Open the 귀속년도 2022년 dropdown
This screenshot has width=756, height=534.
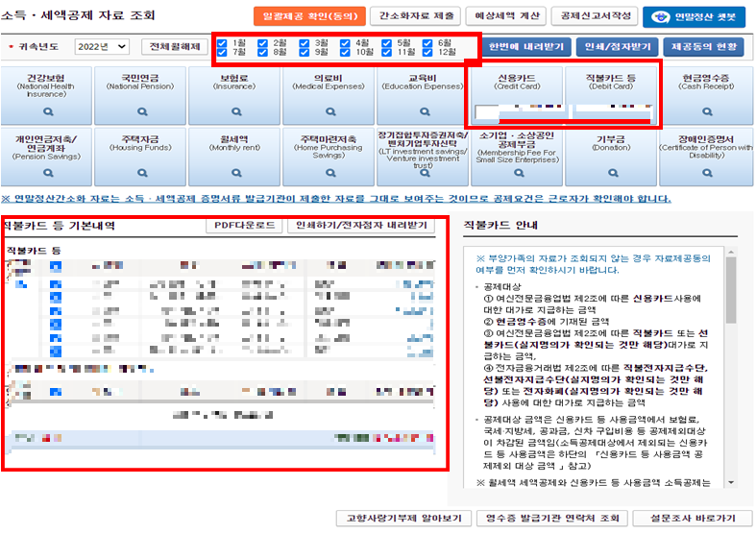pos(102,47)
